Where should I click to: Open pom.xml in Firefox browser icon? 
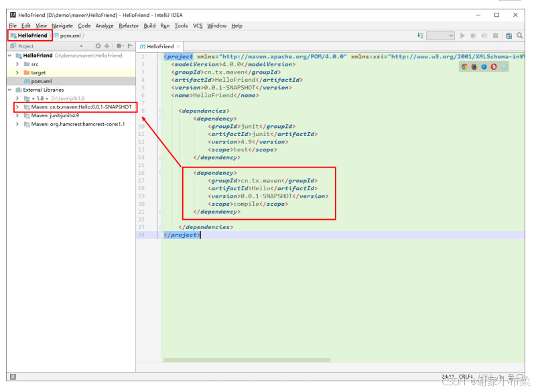pos(474,67)
